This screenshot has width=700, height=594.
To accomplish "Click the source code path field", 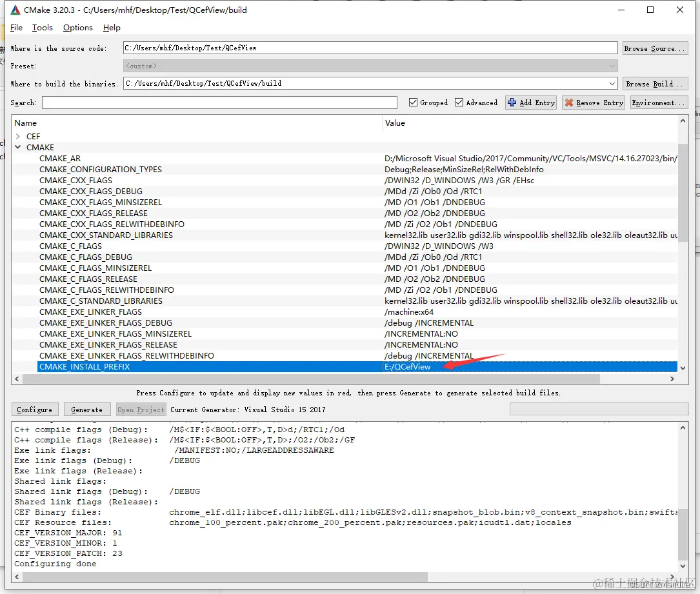I will pyautogui.click(x=370, y=48).
